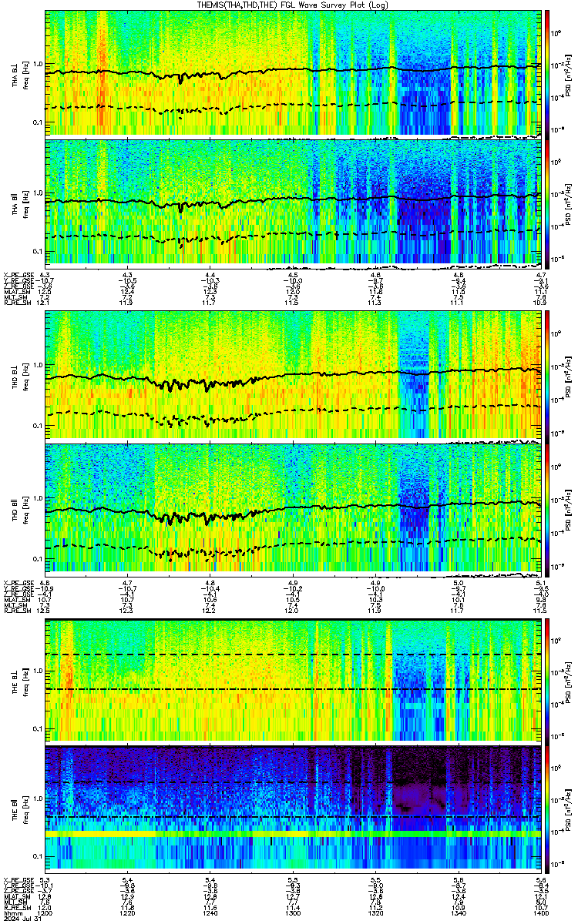Select the dark THE B-parallel spectrogram panel
Image resolution: width=578 pixels, height=924 pixels.
293,808
